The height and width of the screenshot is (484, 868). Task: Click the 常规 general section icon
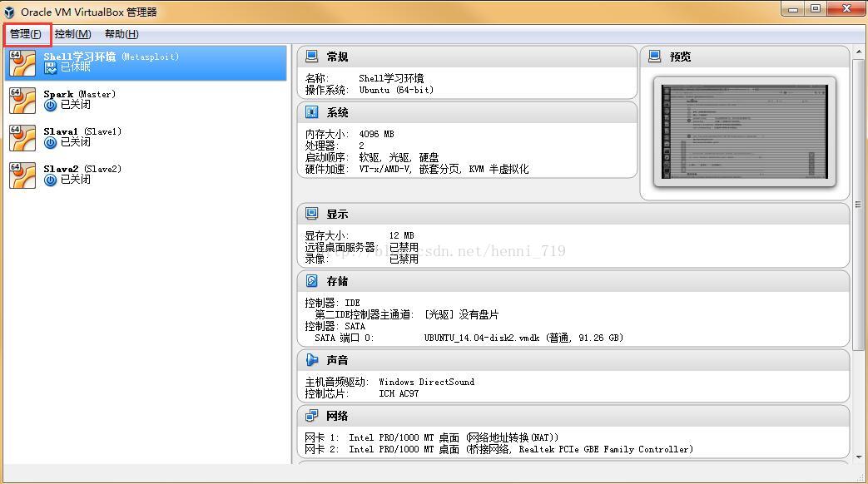(x=311, y=57)
